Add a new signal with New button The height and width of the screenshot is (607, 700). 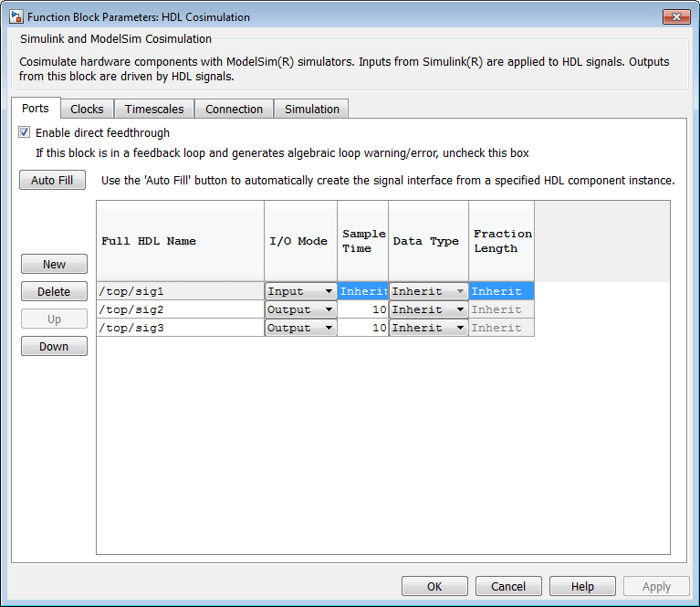pyautogui.click(x=54, y=264)
